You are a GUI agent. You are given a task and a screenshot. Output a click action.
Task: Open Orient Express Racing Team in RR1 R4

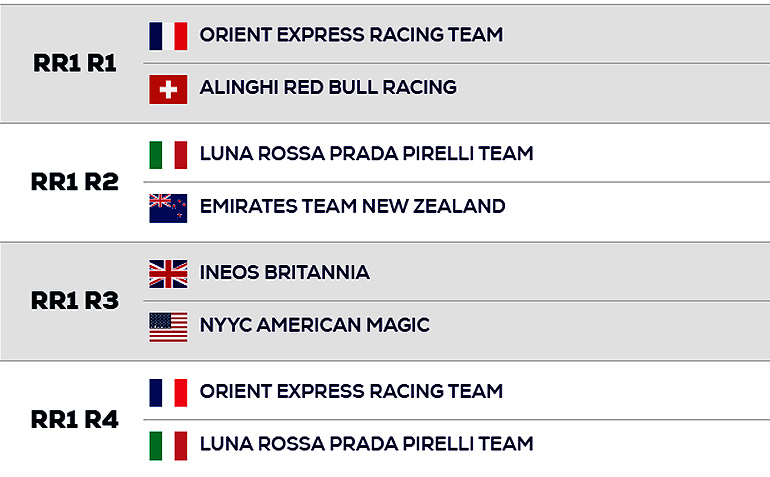351,392
